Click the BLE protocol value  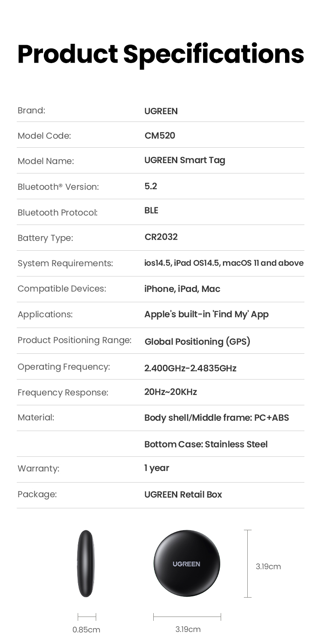(x=152, y=211)
